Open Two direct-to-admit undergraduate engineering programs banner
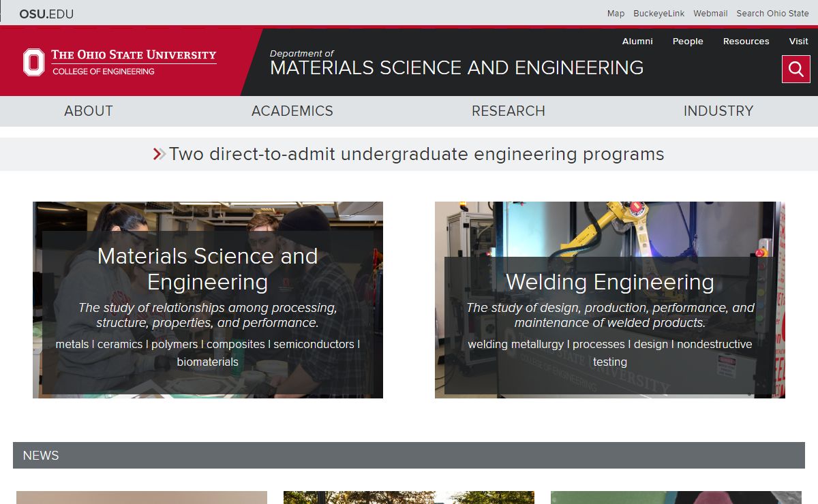This screenshot has height=504, width=818. [416, 154]
